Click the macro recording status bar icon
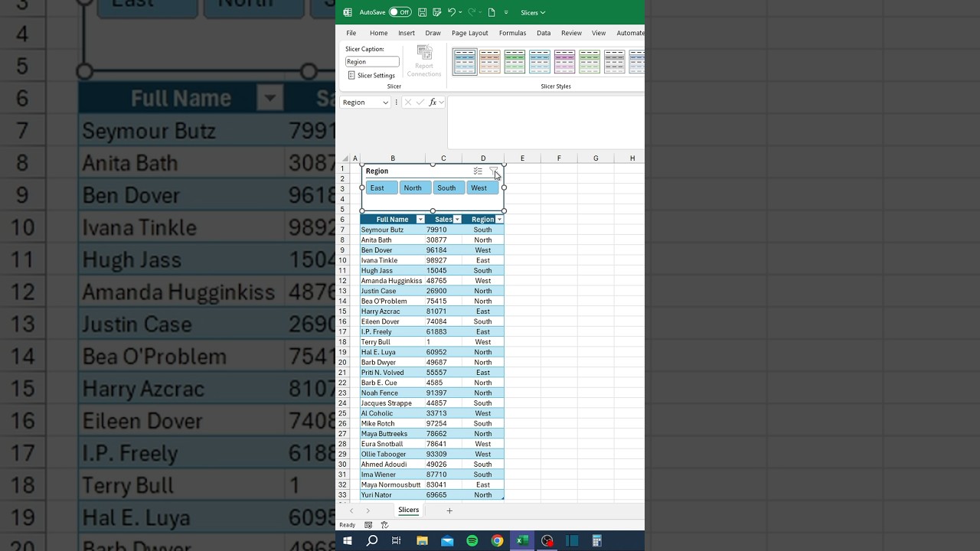This screenshot has width=980, height=551. point(368,525)
